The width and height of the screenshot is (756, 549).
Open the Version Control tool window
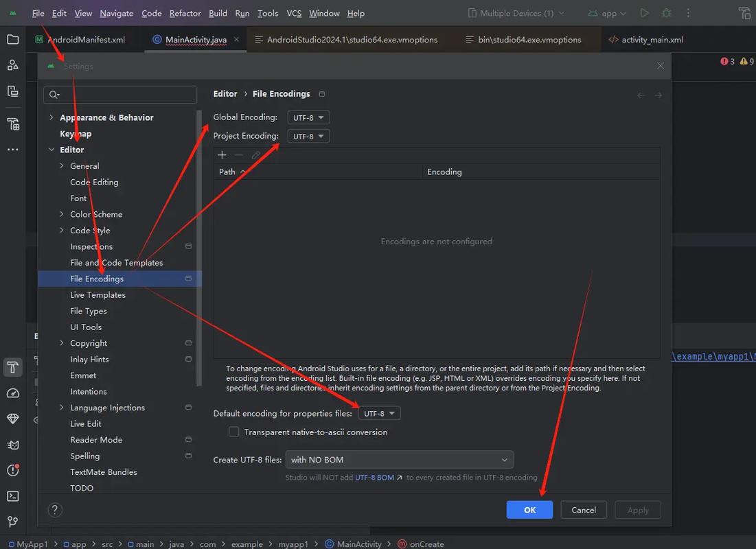12,522
